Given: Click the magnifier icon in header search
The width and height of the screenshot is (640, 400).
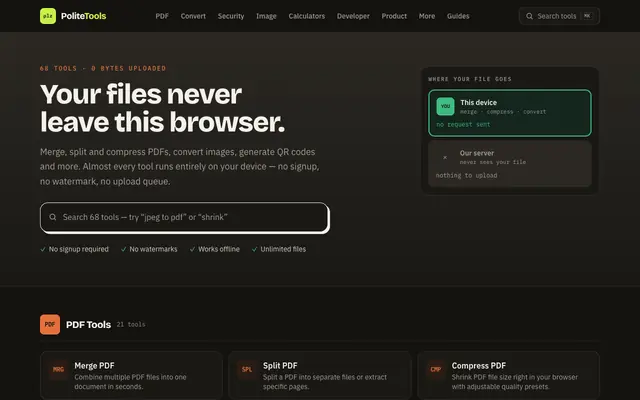Looking at the screenshot, I should (x=529, y=16).
